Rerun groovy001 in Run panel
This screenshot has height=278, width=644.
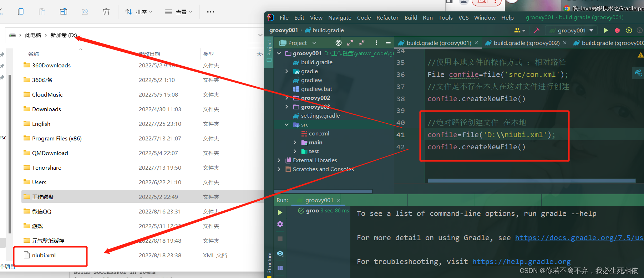(x=280, y=212)
